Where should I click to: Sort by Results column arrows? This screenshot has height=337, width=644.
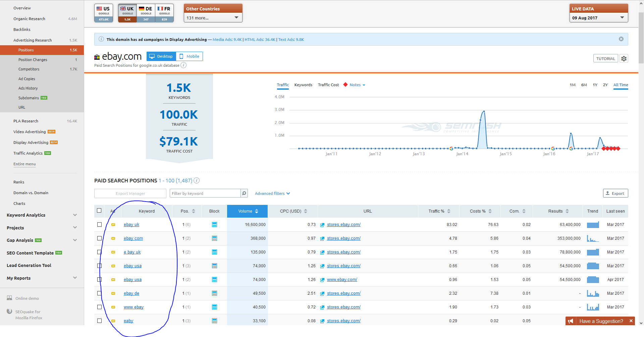(567, 211)
